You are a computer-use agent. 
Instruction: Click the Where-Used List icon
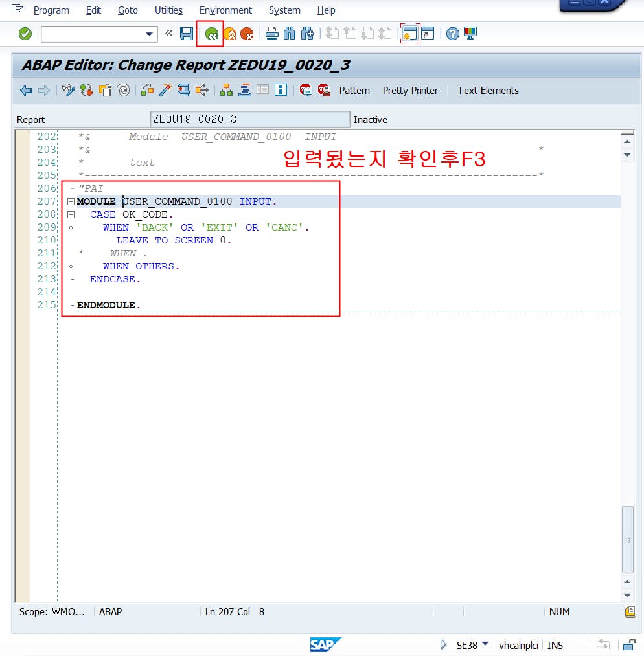(202, 91)
